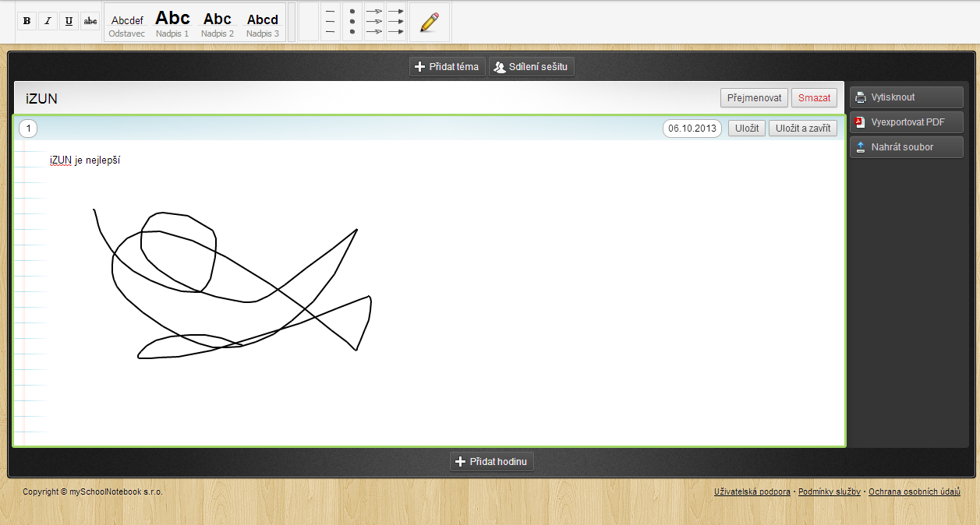
Task: Select the pencil drawing tool
Action: click(x=430, y=22)
